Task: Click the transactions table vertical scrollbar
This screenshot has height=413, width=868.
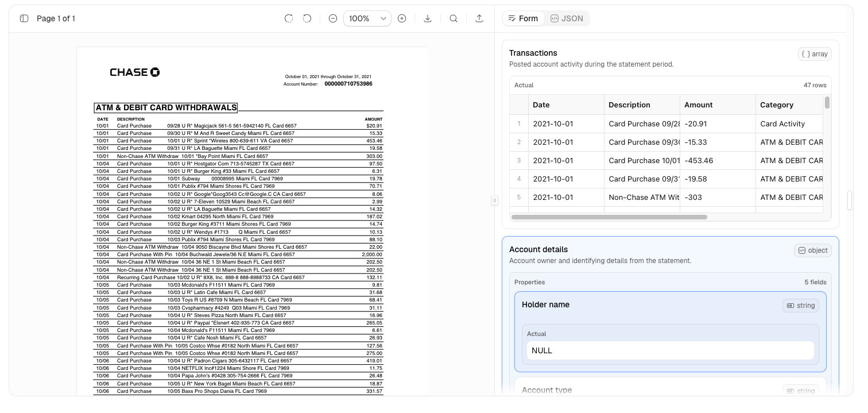Action: tap(827, 103)
